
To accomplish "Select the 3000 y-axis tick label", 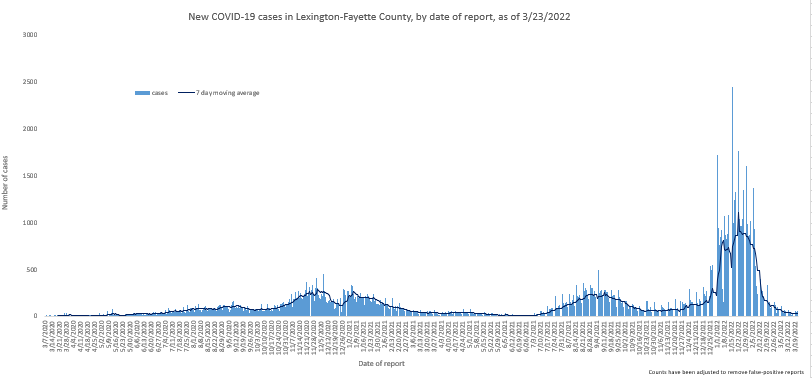I will (31, 35).
